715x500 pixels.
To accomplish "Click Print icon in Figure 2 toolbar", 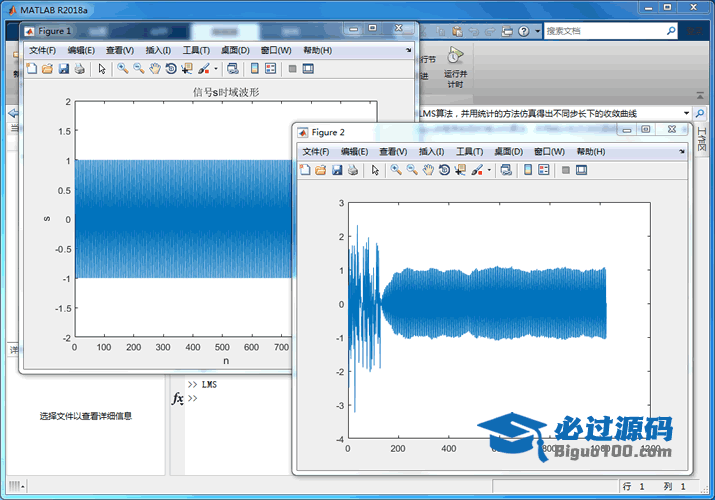I will pyautogui.click(x=353, y=170).
